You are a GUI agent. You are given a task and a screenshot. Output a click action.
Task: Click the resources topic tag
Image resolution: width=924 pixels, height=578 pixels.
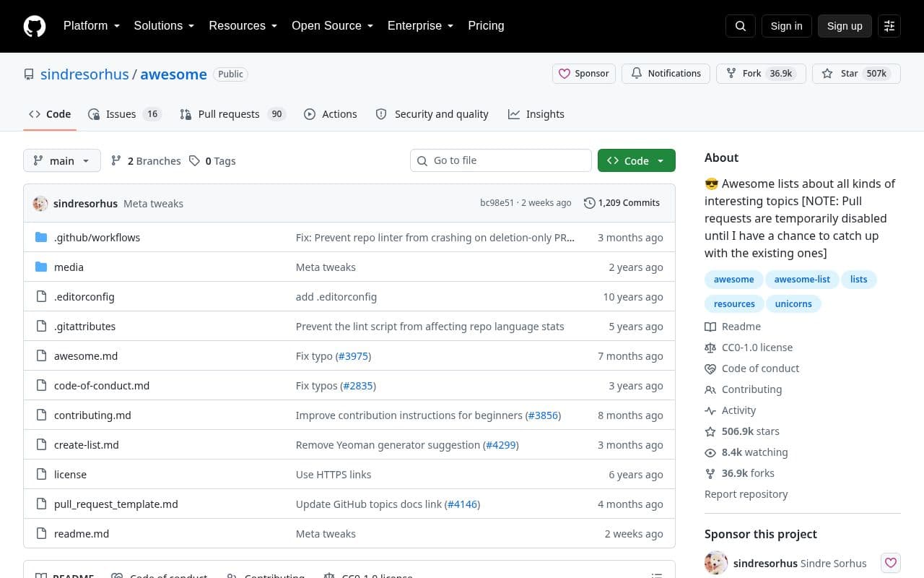point(734,304)
